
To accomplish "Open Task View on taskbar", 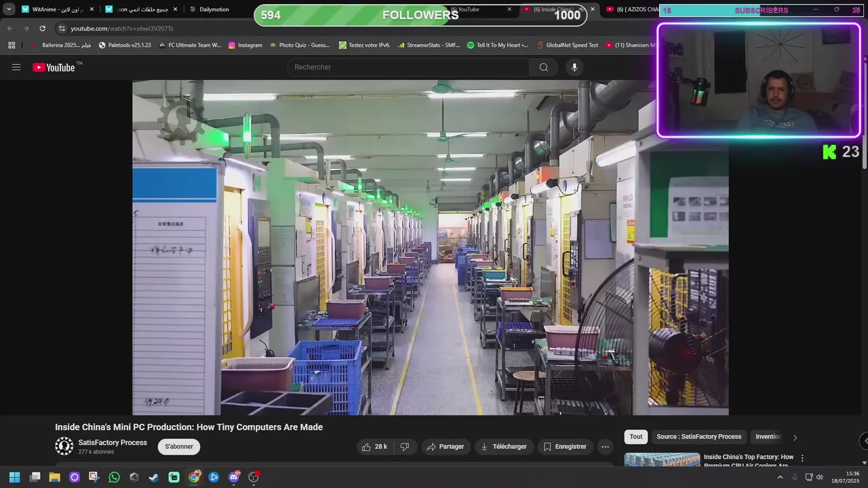I will click(35, 477).
